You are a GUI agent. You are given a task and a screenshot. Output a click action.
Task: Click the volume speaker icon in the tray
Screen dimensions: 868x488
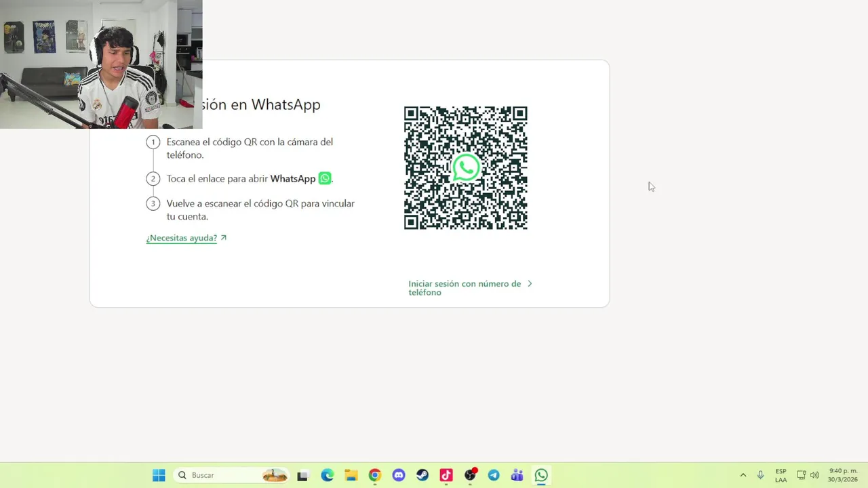pos(814,475)
